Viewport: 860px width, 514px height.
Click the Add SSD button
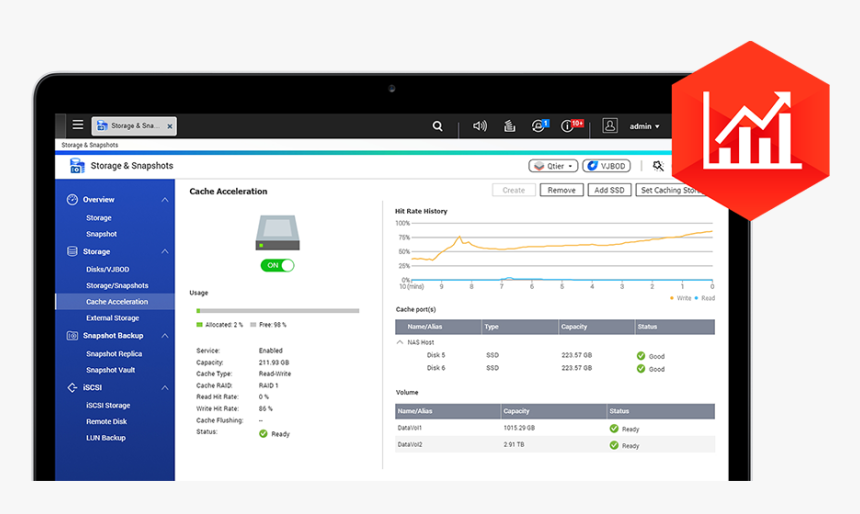[609, 190]
